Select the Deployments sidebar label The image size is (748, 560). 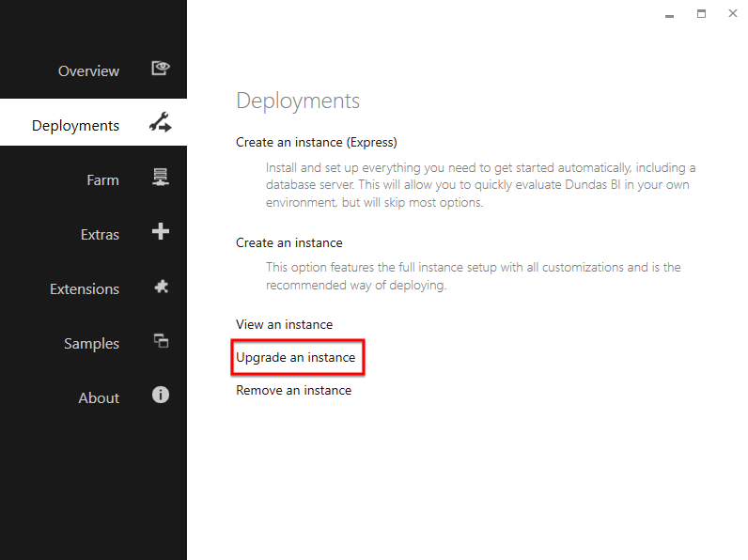coord(75,126)
